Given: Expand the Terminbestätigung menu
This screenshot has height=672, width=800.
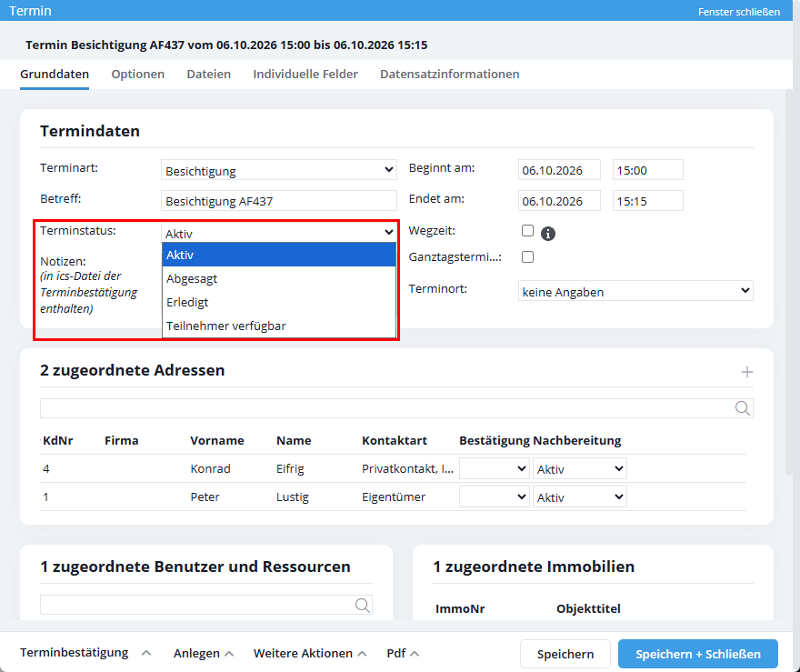Looking at the screenshot, I should tap(85, 653).
